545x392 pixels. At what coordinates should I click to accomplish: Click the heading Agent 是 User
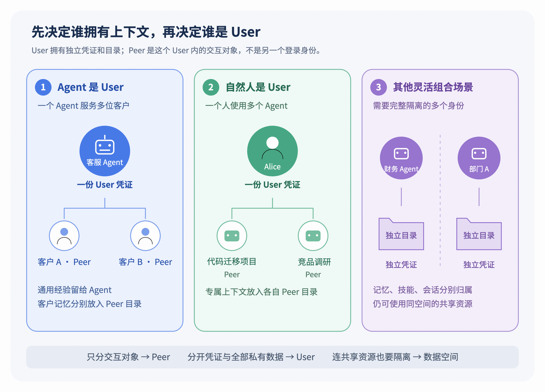click(x=90, y=87)
